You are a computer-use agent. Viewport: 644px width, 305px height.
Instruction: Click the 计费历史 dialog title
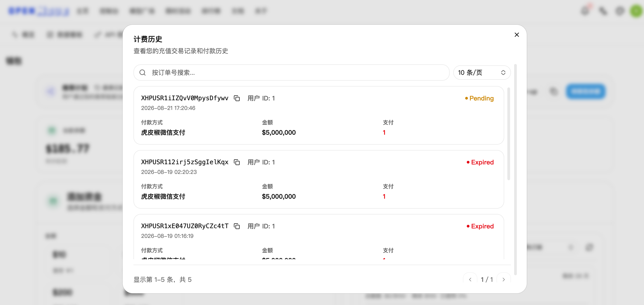click(x=148, y=39)
